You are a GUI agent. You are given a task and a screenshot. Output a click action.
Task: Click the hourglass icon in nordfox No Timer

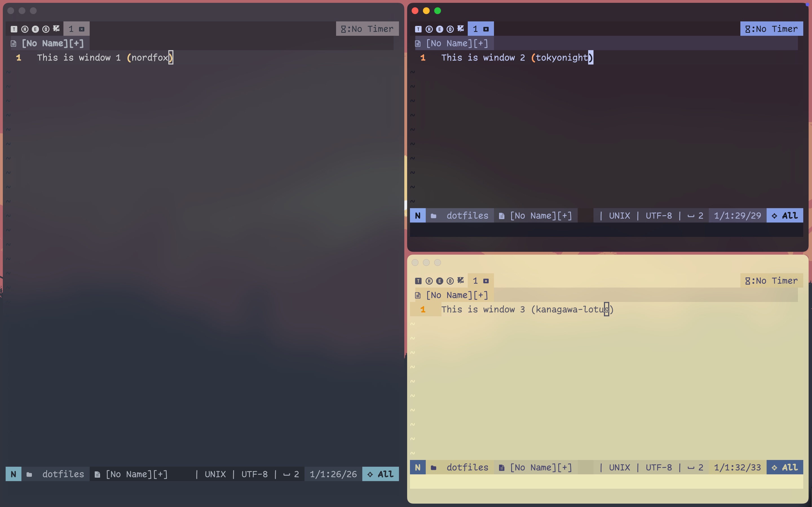(x=343, y=29)
